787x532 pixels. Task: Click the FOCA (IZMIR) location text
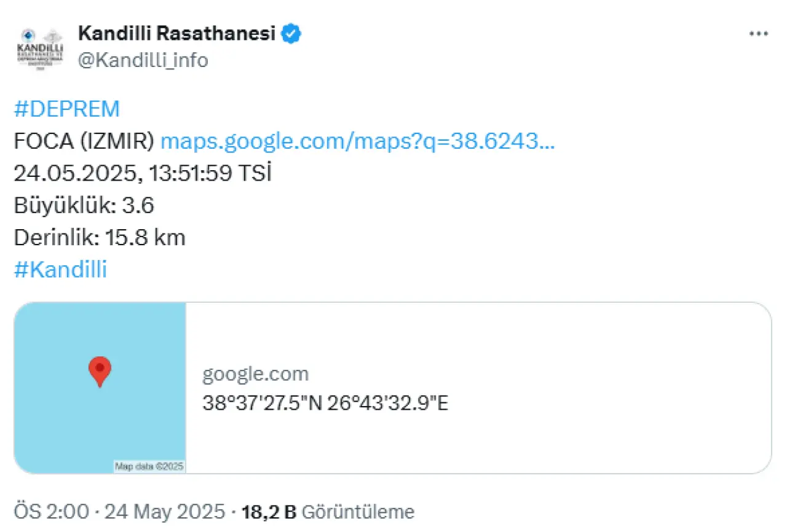[84, 141]
